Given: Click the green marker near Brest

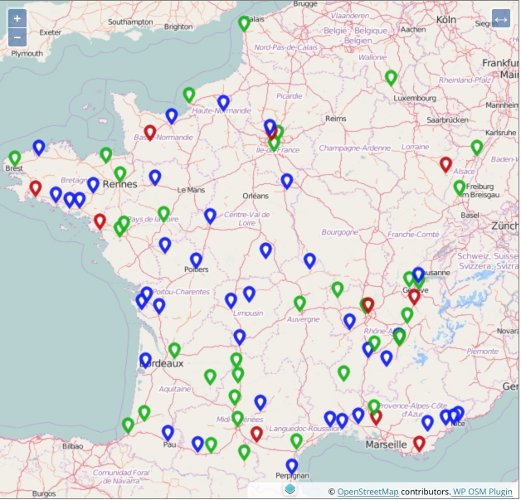Looking at the screenshot, I should click(x=15, y=159).
